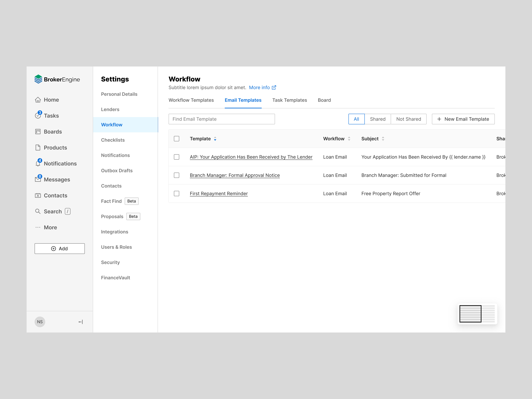Sort by the Workflow column arrows
Image resolution: width=532 pixels, height=399 pixels.
point(349,139)
